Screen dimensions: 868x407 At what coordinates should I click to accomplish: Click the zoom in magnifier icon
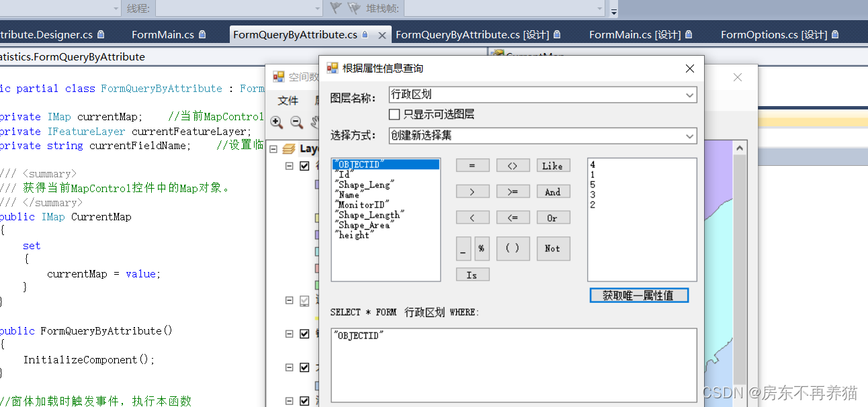(276, 122)
